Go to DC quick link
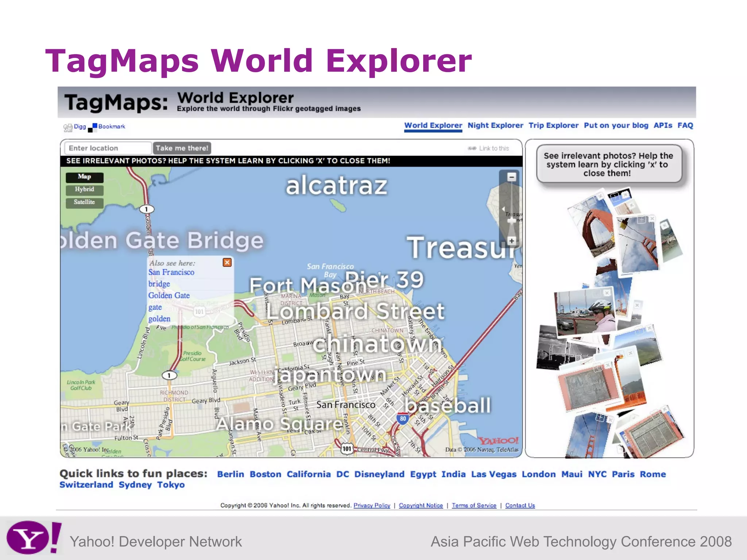This screenshot has height=560, width=747. pos(342,474)
